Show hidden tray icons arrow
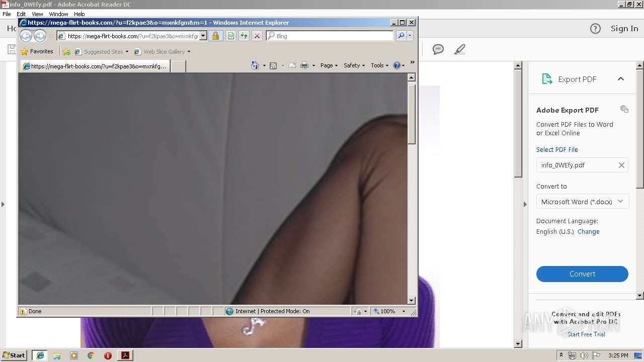This screenshot has height=362, width=644. click(x=561, y=355)
